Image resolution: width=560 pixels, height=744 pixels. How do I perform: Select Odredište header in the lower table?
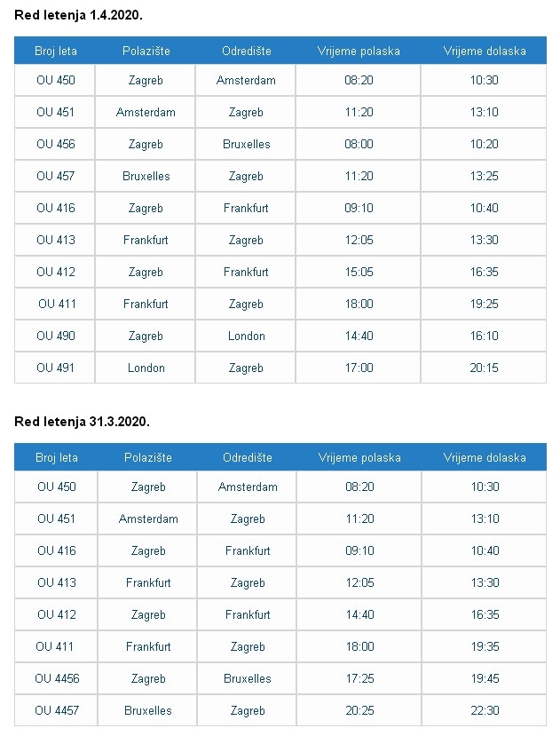click(x=247, y=457)
